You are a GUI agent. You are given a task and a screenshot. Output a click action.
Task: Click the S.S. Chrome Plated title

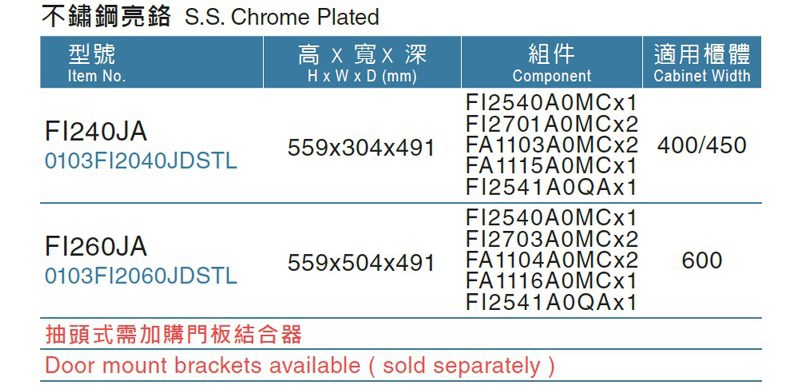click(282, 17)
